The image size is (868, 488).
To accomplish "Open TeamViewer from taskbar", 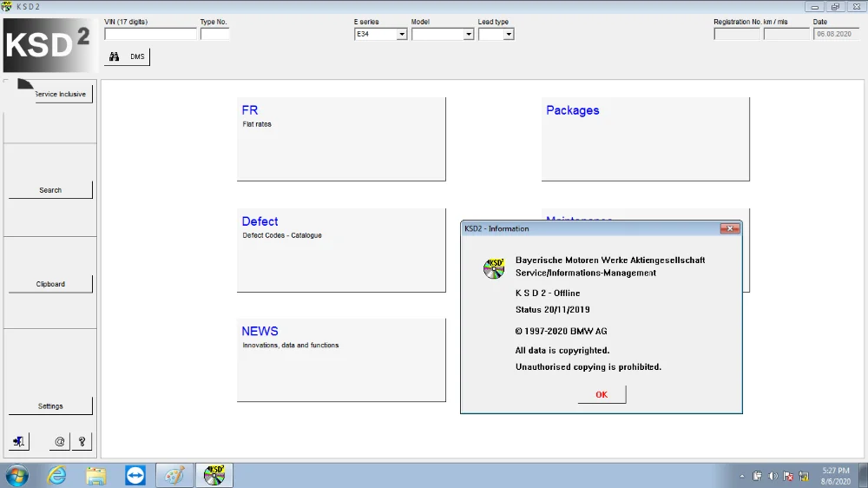I will click(135, 475).
